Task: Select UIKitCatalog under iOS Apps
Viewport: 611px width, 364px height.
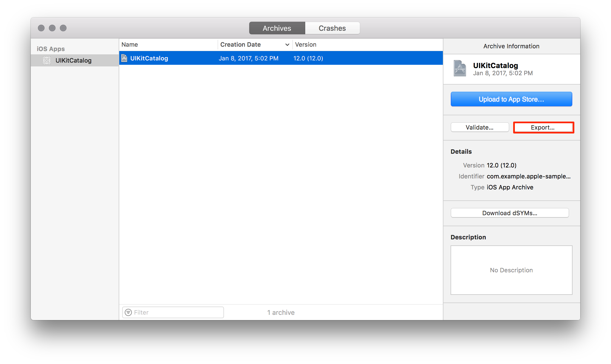Action: click(73, 60)
